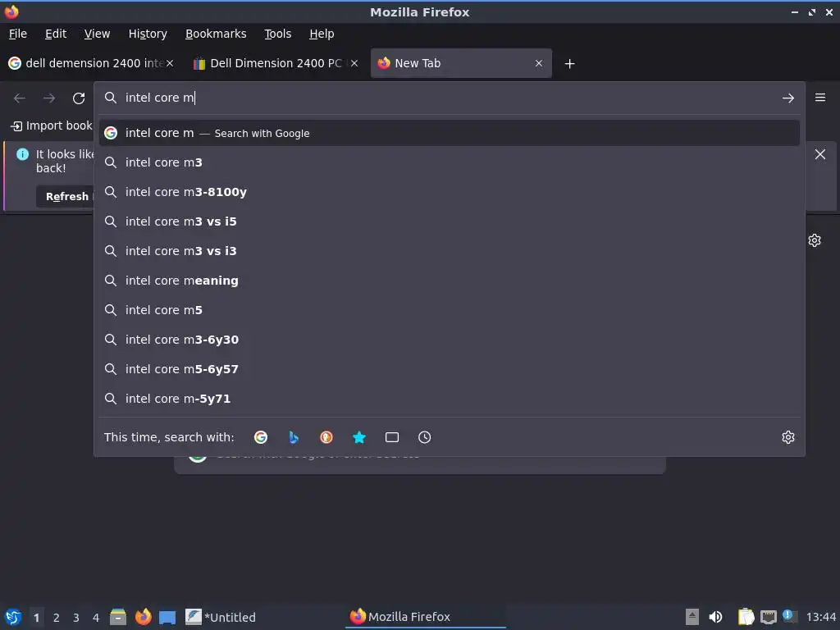840x630 pixels.
Task: Close the Dell Dimension 2400 PC tab
Action: (x=354, y=63)
